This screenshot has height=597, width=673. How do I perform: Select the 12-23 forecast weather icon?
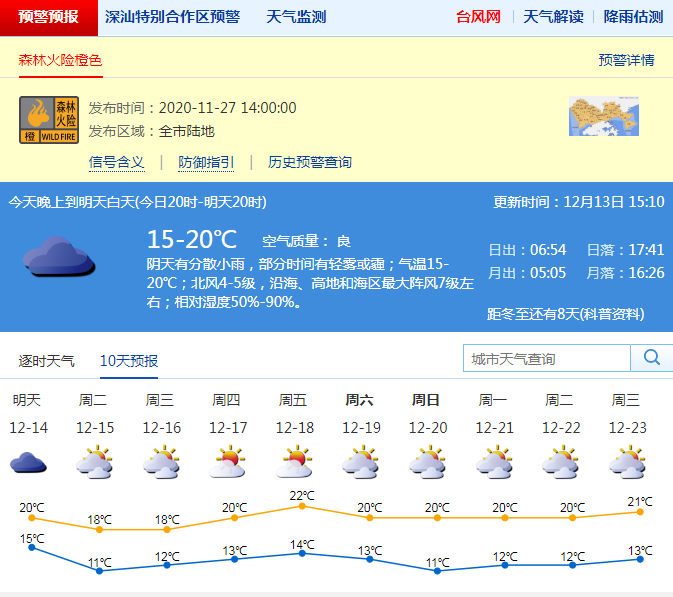626,463
